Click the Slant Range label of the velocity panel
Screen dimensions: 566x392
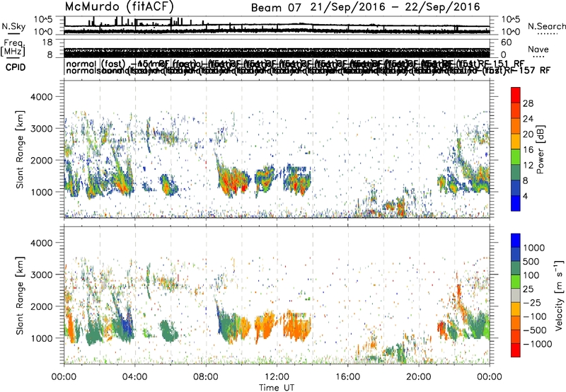20,295
